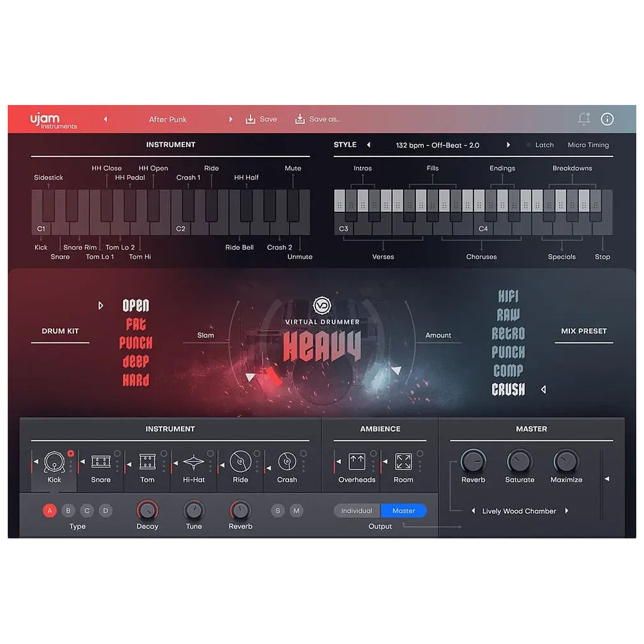Image resolution: width=644 pixels, height=644 pixels.
Task: Select the CRUSH mix preset
Action: [508, 390]
